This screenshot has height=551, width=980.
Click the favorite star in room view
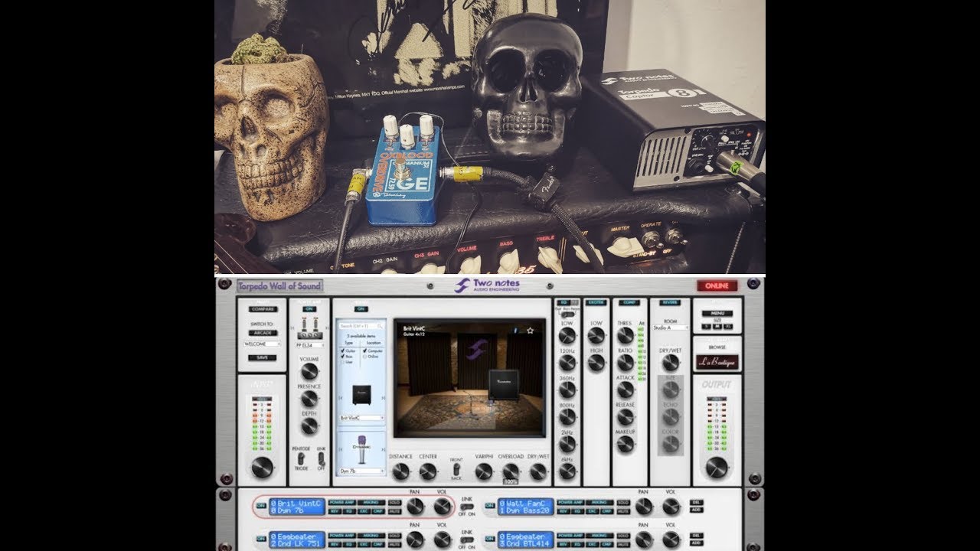pos(530,331)
